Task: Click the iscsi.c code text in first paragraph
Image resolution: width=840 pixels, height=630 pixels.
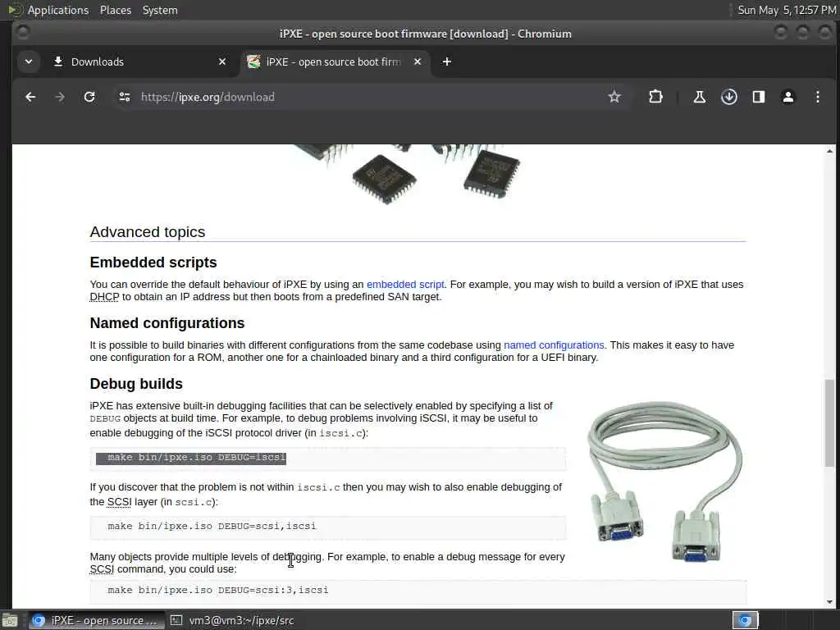Action: 341,433
